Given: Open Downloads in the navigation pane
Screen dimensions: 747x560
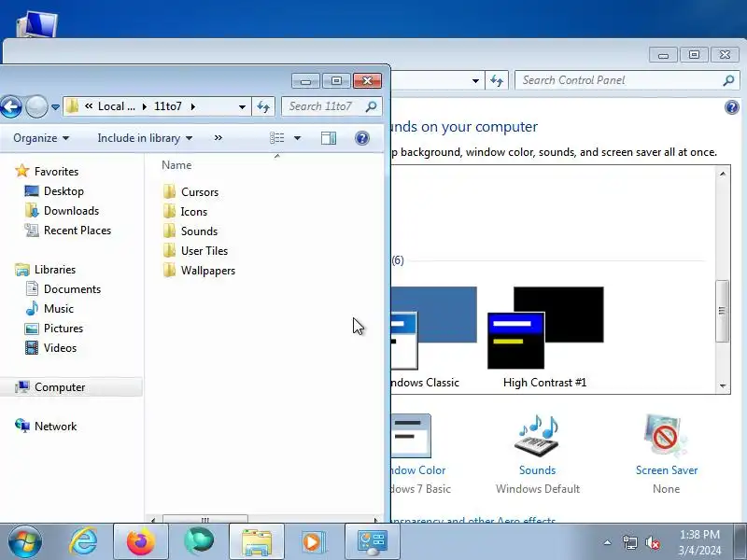Looking at the screenshot, I should [62, 211].
